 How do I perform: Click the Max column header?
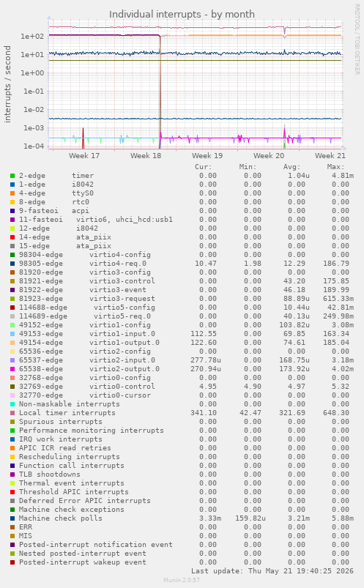click(335, 167)
